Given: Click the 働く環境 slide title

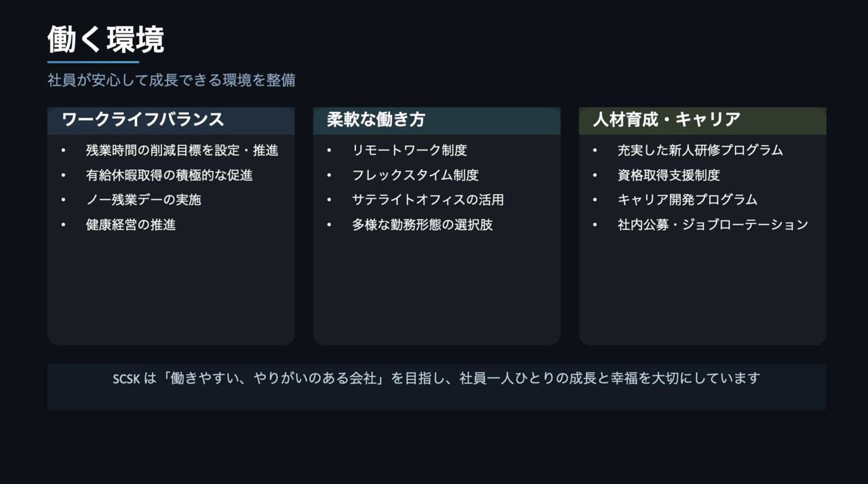Looking at the screenshot, I should point(106,40).
